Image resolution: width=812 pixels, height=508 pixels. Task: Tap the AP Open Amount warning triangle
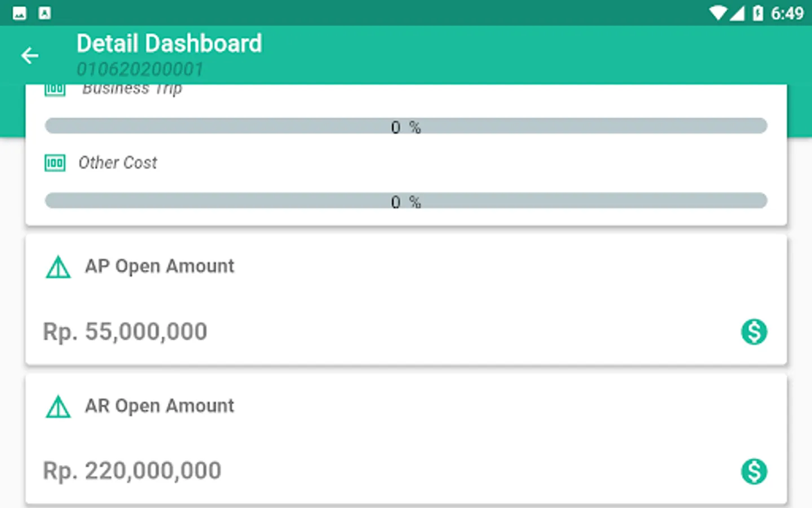58,267
